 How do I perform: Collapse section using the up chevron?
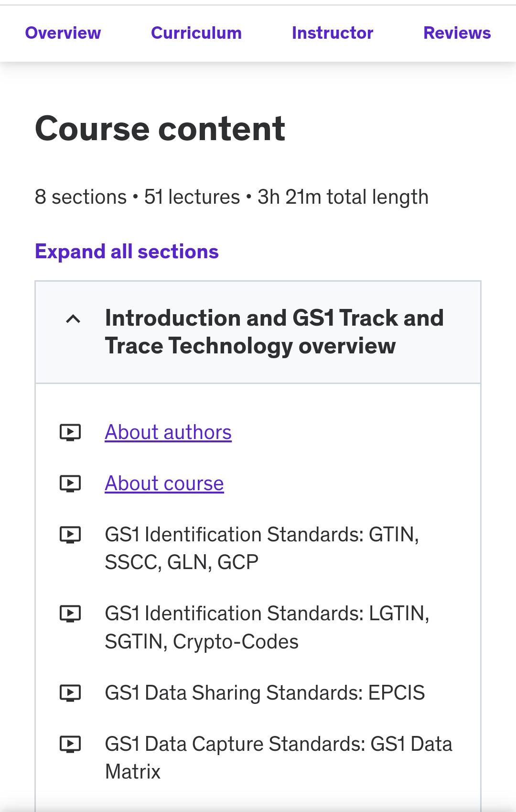[x=73, y=319]
